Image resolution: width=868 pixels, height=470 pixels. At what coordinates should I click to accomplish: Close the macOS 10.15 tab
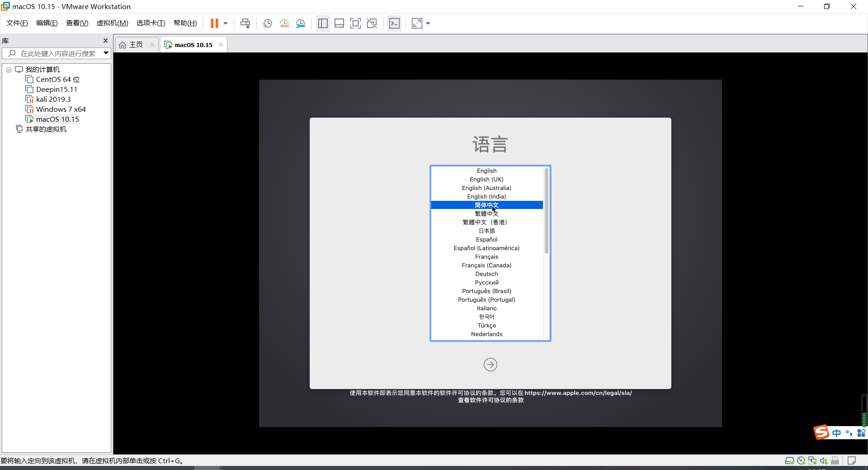click(x=221, y=44)
